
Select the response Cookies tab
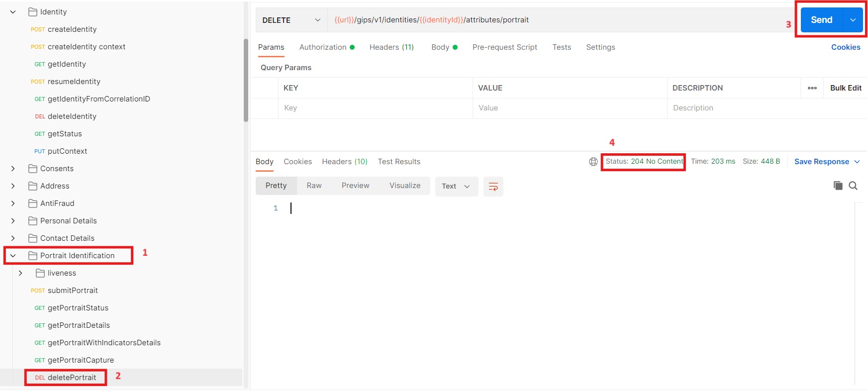297,162
